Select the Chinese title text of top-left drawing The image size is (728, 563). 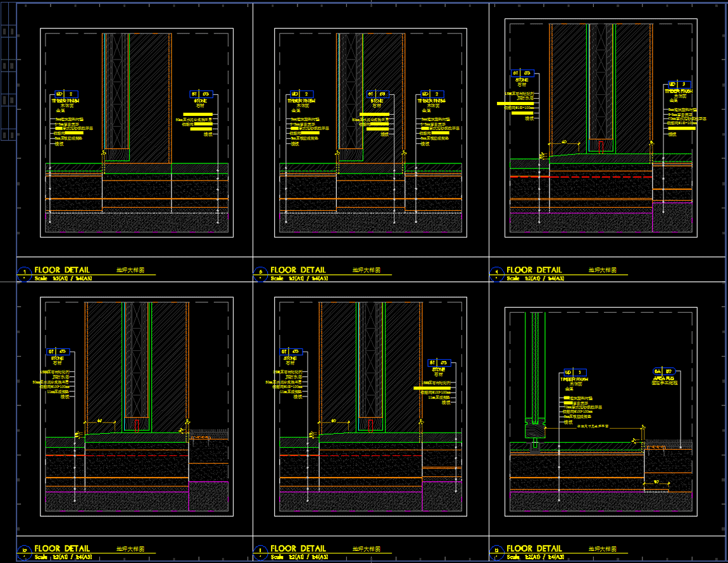click(x=130, y=270)
